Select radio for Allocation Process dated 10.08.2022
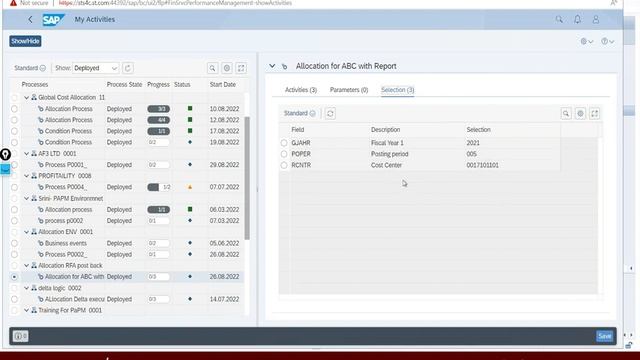This screenshot has height=360, width=640. [14, 109]
